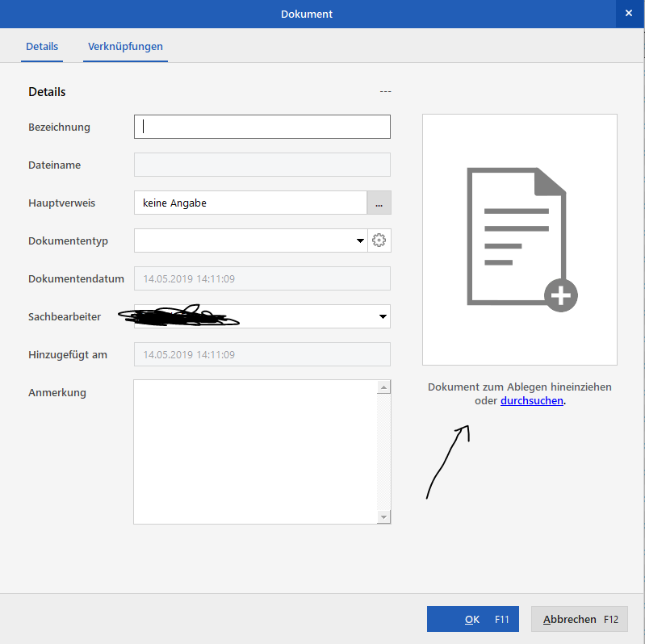
Task: Open the Sachbearbeiter dropdown arrow
Action: (383, 316)
